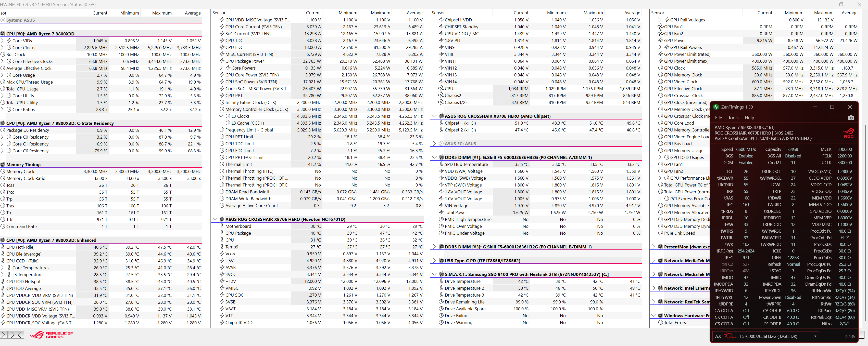Expand the Core Powers row
Image resolution: width=868 pixels, height=346 pixels.
point(221,68)
